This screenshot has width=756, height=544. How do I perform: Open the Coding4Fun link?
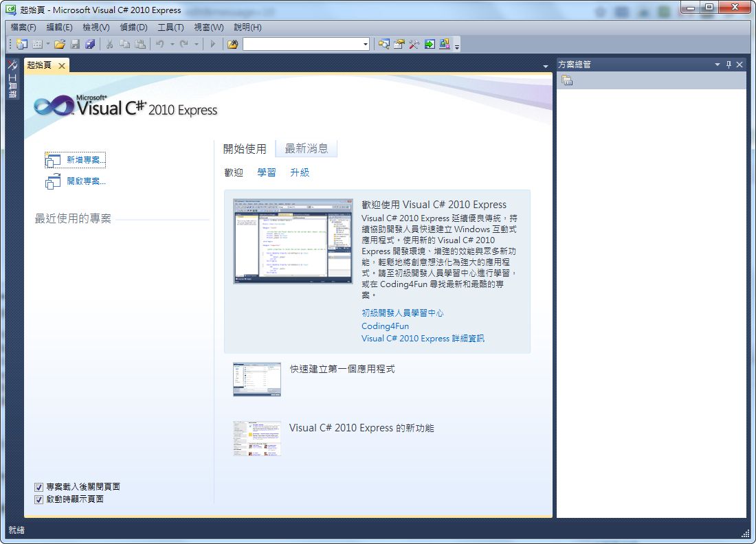386,326
